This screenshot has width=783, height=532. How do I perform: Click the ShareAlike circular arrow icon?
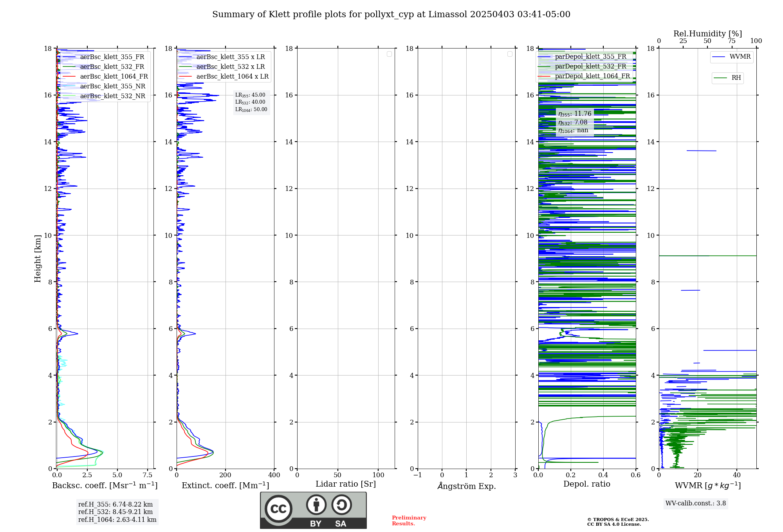tap(341, 505)
